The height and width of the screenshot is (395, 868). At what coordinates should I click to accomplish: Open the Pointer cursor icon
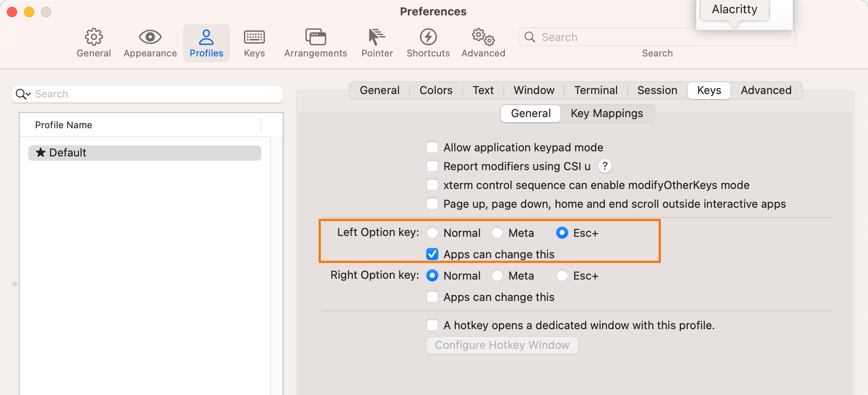pos(377,38)
